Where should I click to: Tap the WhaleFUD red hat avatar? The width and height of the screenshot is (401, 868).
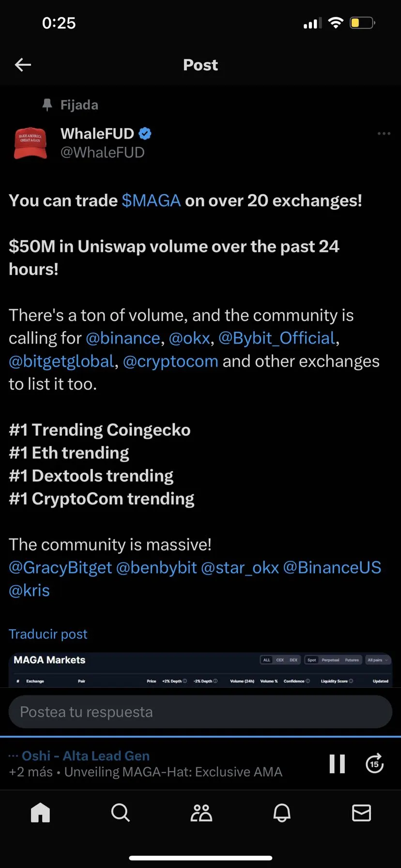[x=30, y=143]
